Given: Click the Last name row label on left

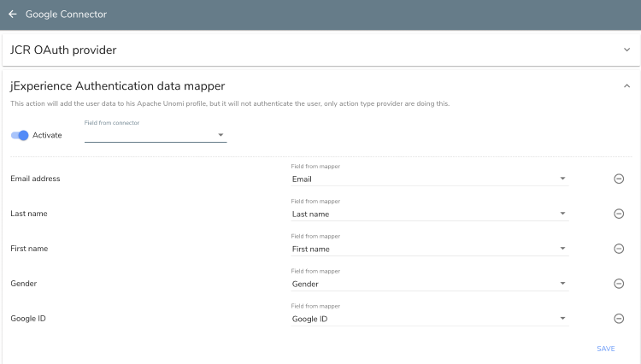Looking at the screenshot, I should (x=29, y=214).
